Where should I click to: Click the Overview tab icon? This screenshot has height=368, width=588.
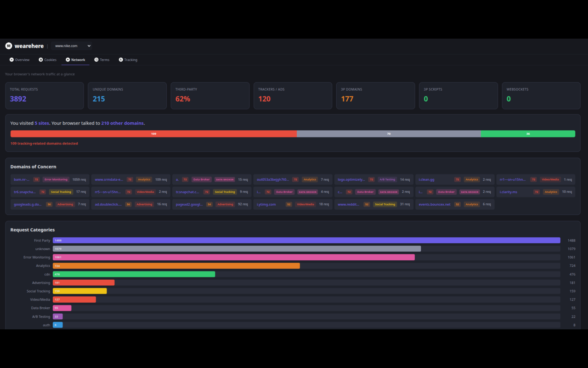(11, 60)
